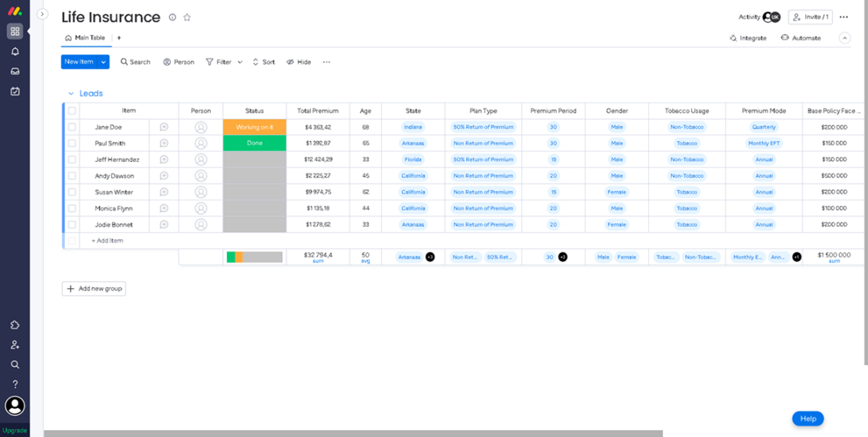This screenshot has width=868, height=437.
Task: Collapse the Leads group
Action: coord(71,93)
